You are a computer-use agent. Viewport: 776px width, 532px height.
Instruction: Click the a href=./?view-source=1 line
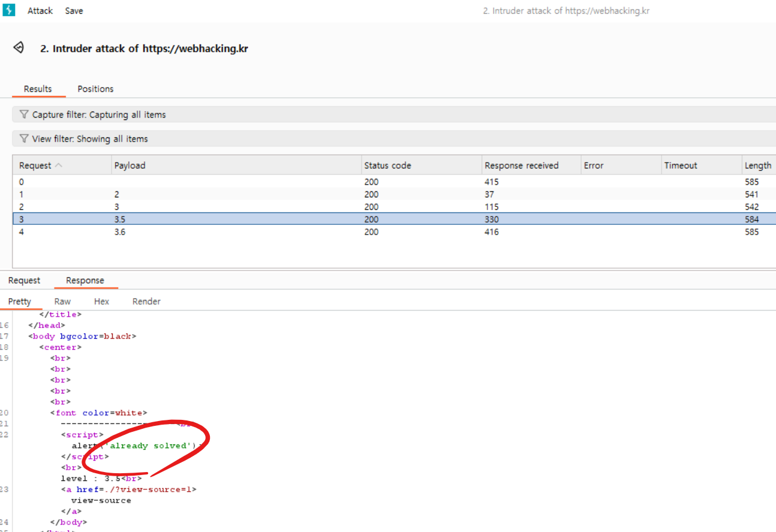[128, 489]
